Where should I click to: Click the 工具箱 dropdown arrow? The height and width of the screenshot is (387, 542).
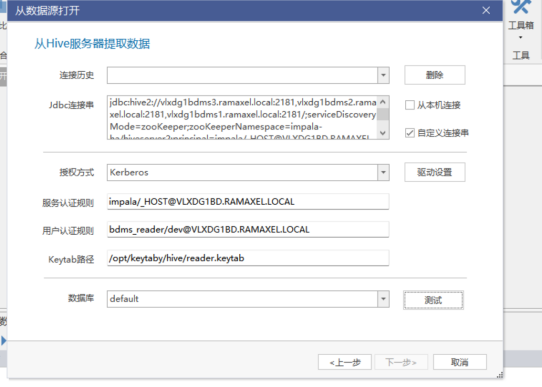521,37
